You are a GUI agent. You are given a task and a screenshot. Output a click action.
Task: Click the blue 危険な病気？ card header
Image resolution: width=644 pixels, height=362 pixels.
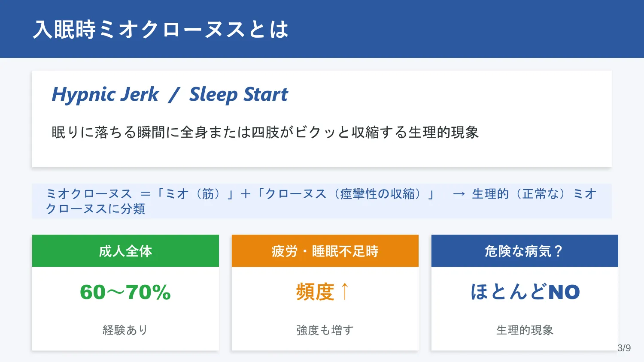coord(525,251)
